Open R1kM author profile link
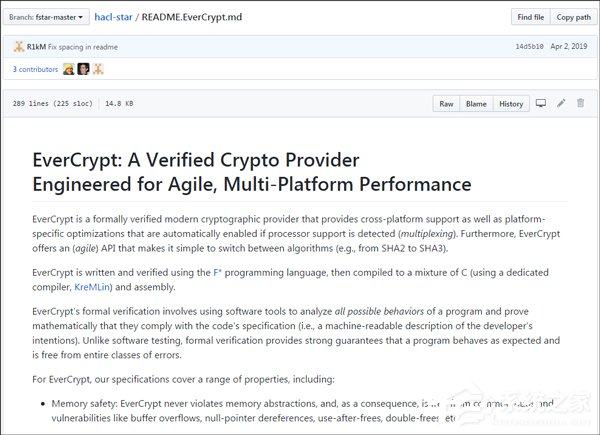This screenshot has height=435, width=600. click(x=36, y=46)
